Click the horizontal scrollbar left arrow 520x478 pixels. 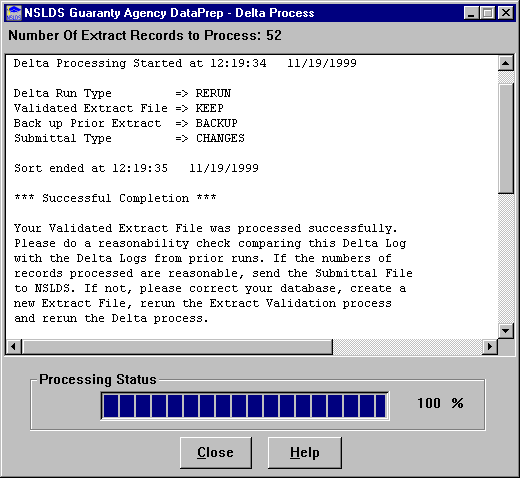(x=13, y=347)
